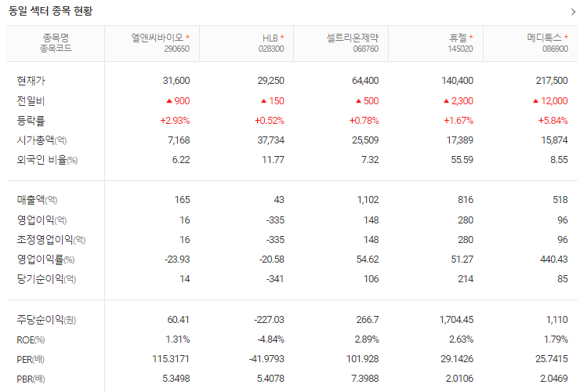This screenshot has width=580, height=392.
Task: Click the up-arrow beside 2,300 change
Action: pos(447,100)
